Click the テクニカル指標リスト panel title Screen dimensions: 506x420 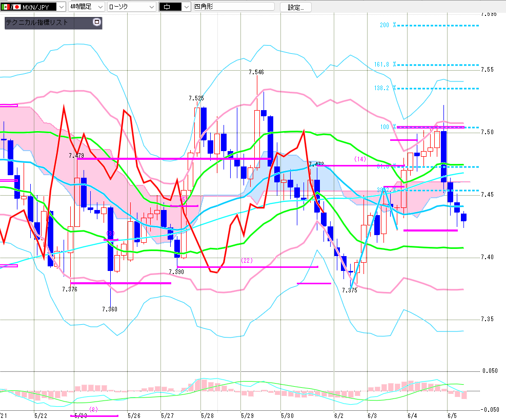click(x=37, y=22)
